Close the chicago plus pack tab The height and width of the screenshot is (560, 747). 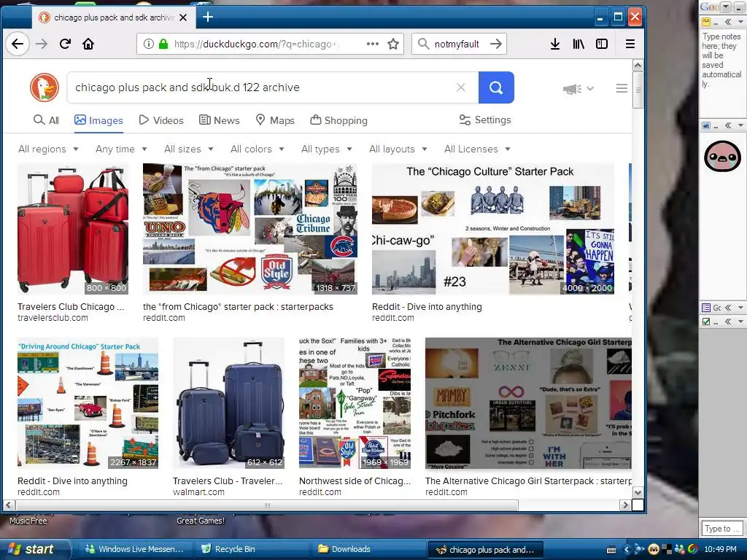tap(183, 17)
